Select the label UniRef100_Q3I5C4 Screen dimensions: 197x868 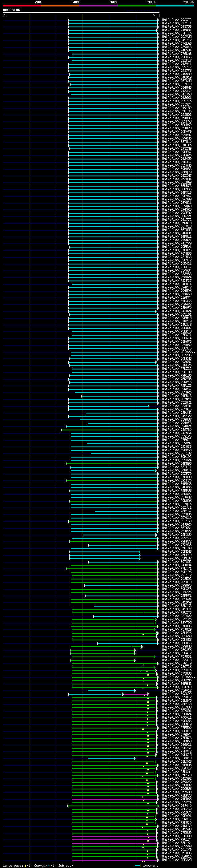(177, 104)
